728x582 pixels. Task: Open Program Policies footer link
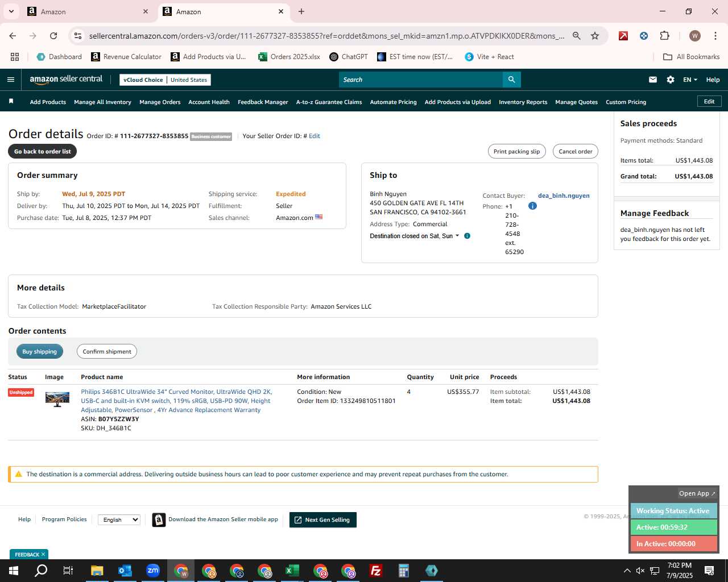point(64,519)
